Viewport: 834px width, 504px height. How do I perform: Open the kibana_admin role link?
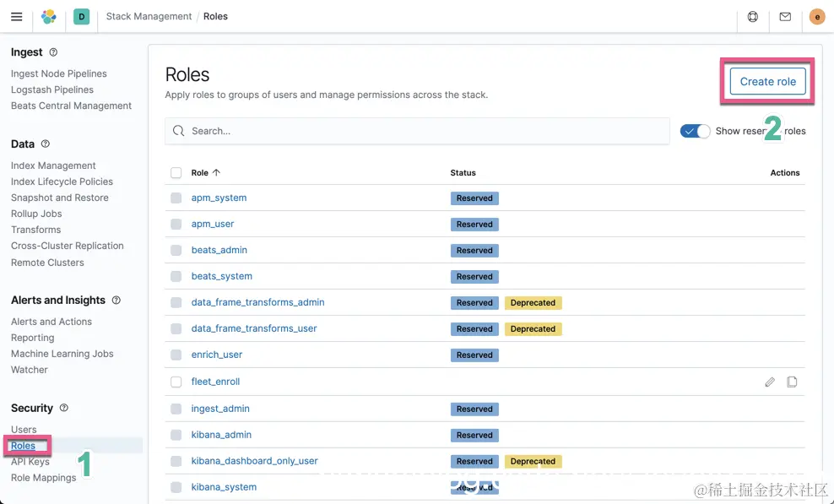(x=221, y=435)
